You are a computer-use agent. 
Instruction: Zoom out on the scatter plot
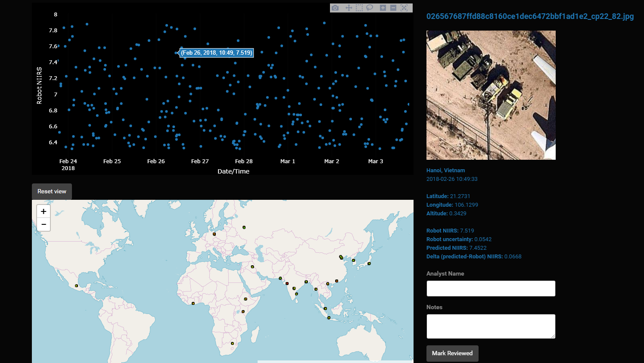point(393,8)
